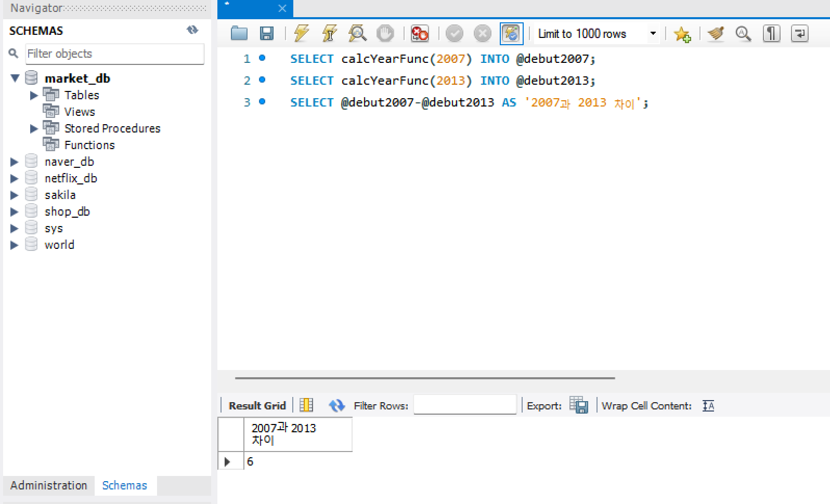Toggle stop-on-error script icon
830x504 pixels.
[420, 34]
